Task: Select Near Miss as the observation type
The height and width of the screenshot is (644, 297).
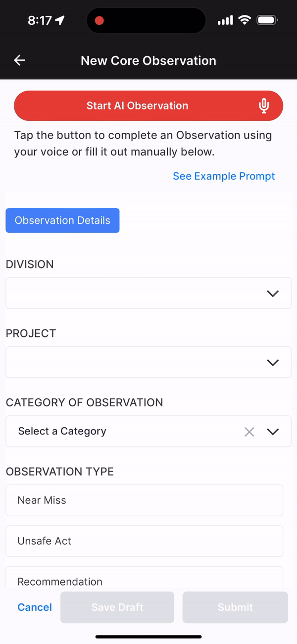Action: (x=145, y=500)
